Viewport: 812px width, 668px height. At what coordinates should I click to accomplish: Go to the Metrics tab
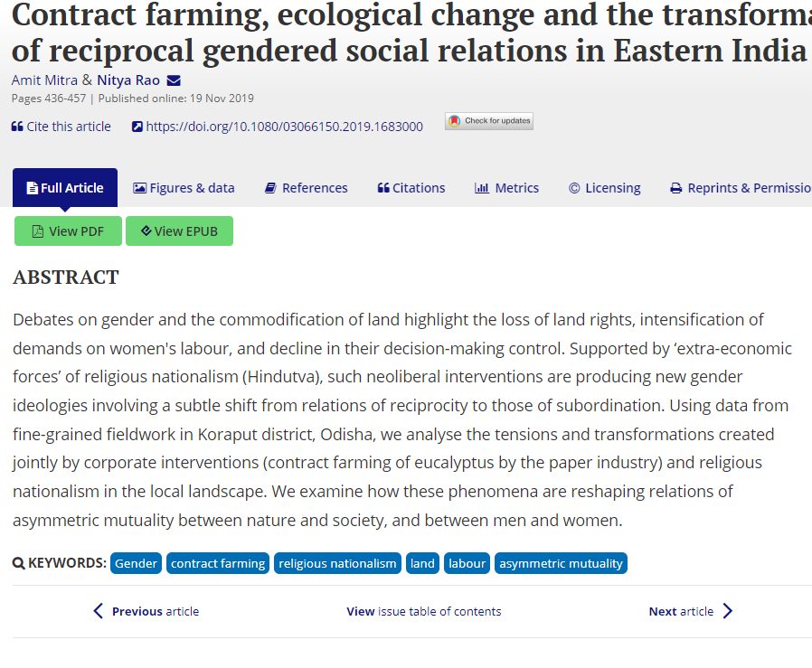(506, 188)
